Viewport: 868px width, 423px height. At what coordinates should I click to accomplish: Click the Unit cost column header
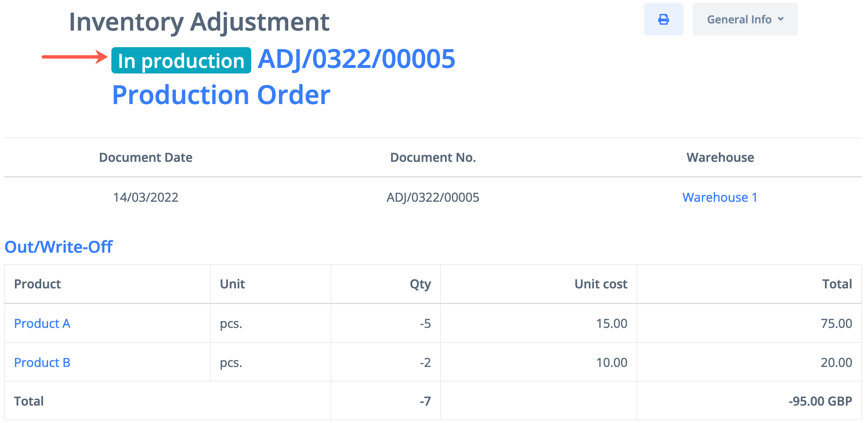tap(601, 284)
